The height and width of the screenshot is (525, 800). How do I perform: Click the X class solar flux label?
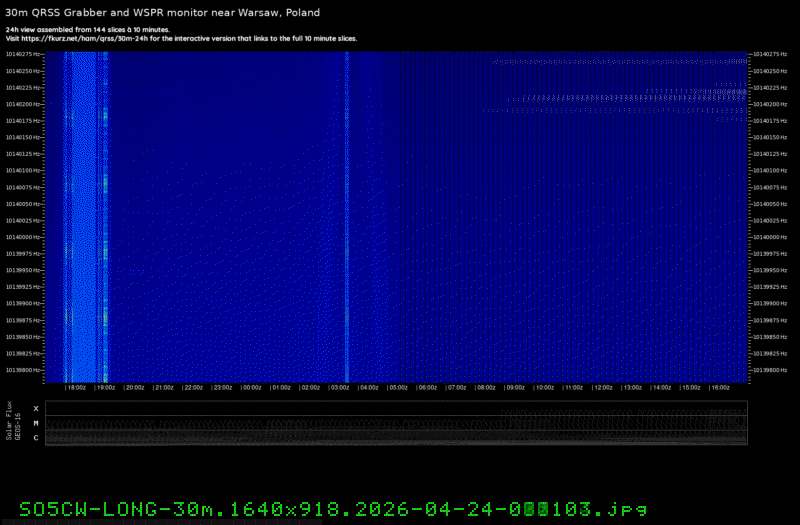pyautogui.click(x=36, y=409)
